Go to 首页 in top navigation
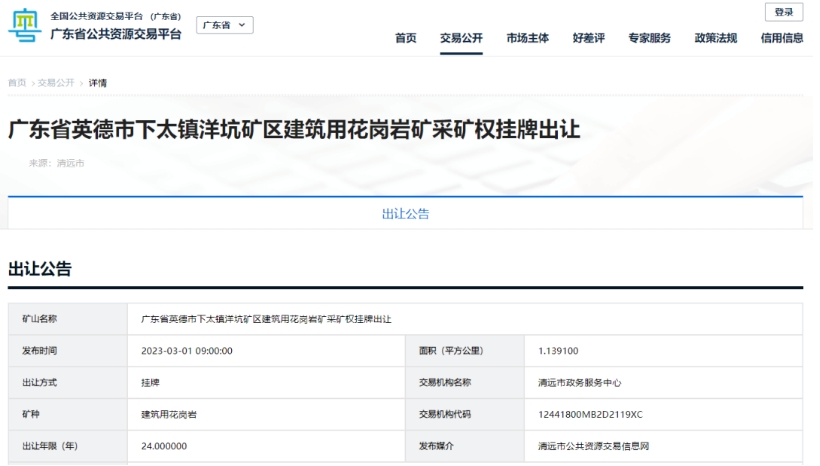This screenshot has width=820, height=466. [x=405, y=38]
